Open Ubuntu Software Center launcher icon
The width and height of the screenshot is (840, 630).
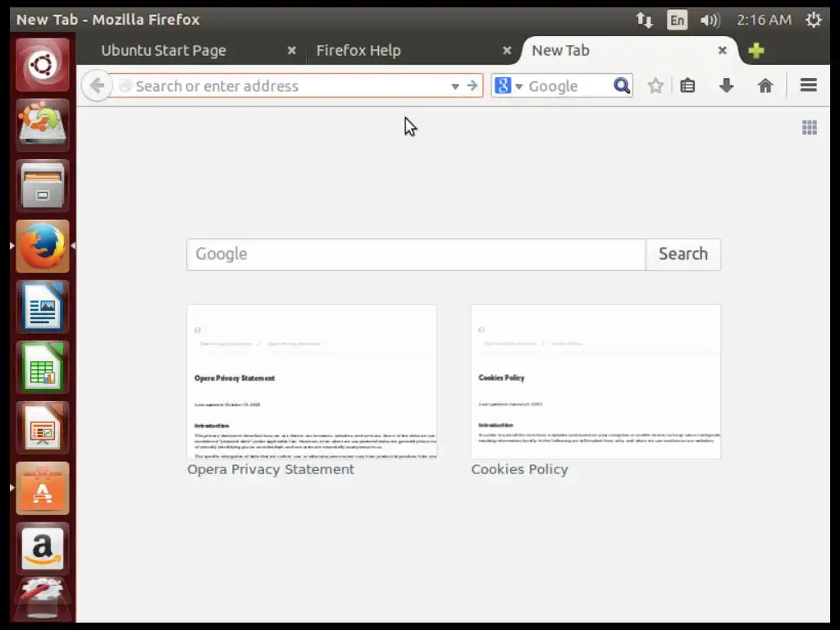[43, 489]
